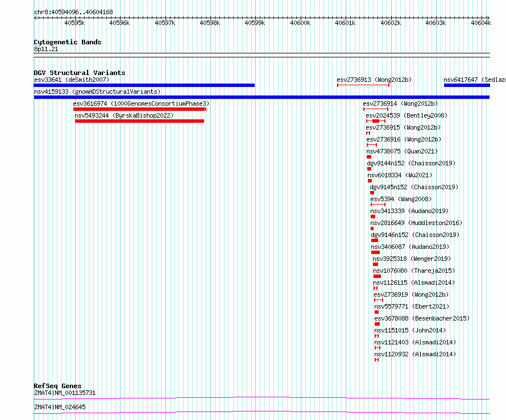Click nsv3406087 (Audano2019) label
The width and height of the screenshot is (506, 420).
click(x=410, y=247)
